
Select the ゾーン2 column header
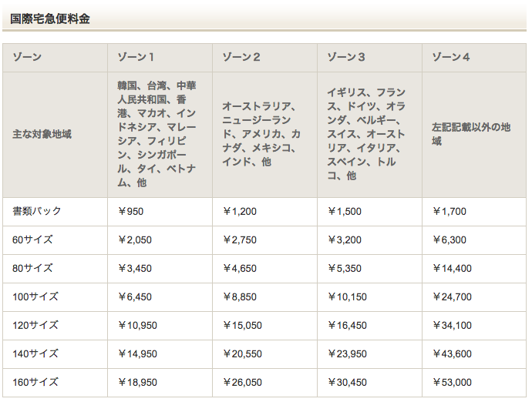coord(241,58)
